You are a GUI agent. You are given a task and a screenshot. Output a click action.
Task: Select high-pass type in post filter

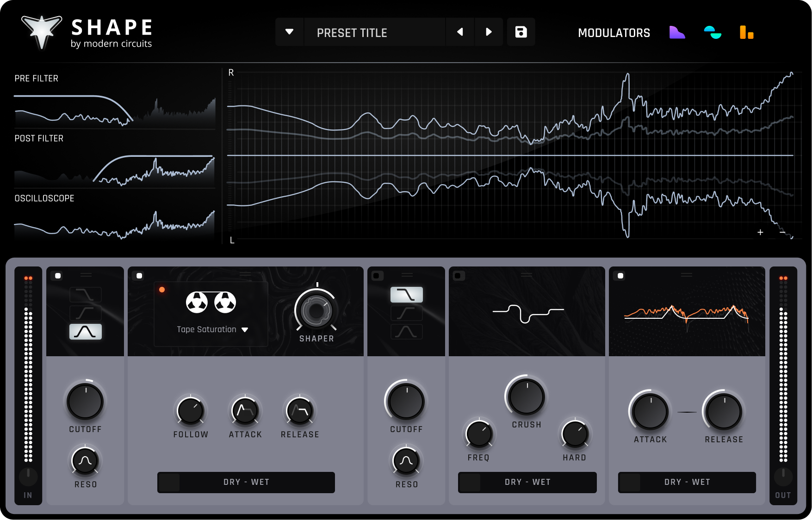407,313
